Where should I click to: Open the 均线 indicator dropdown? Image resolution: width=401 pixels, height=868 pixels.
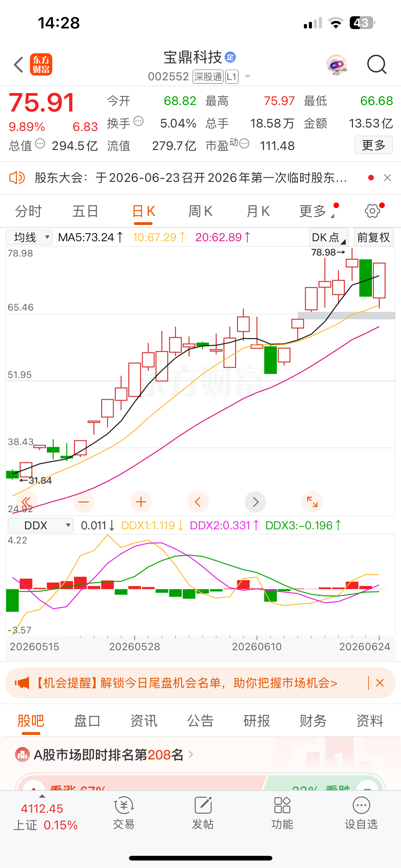(29, 237)
